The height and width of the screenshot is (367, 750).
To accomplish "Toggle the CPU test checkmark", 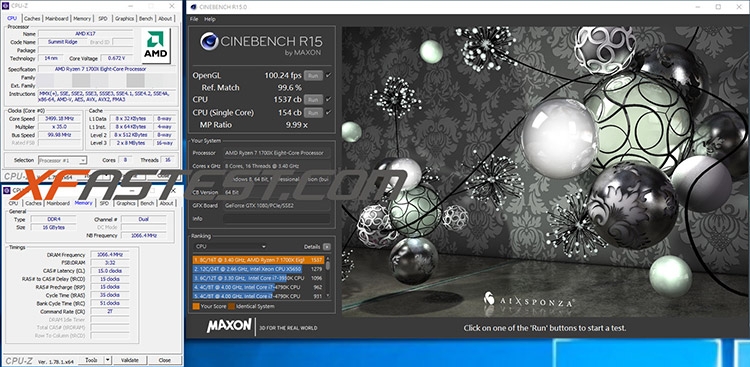I will click(x=329, y=100).
